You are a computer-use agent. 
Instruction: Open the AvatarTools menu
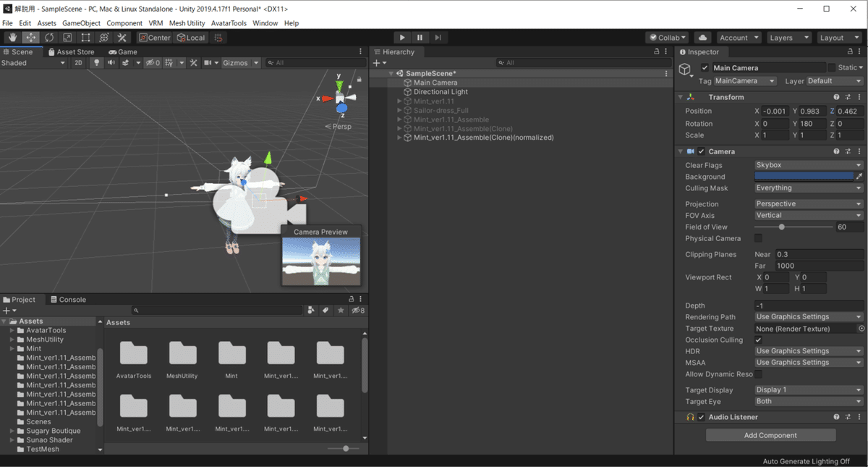point(229,23)
